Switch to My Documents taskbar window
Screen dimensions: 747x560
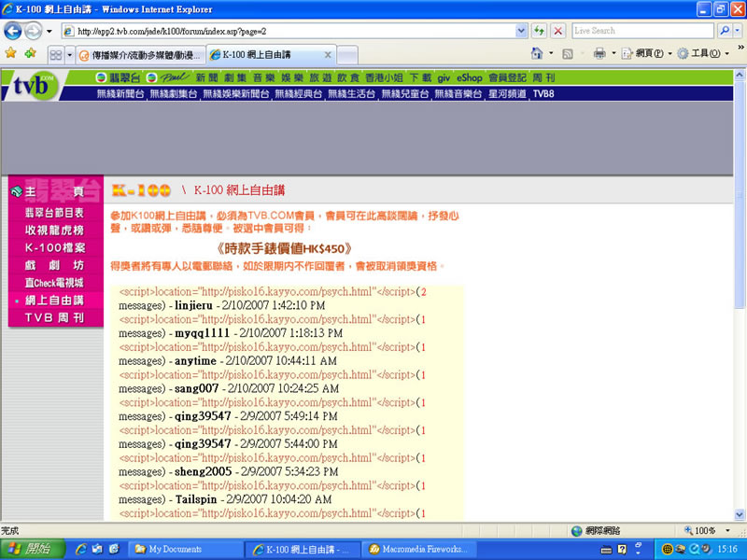pyautogui.click(x=186, y=549)
